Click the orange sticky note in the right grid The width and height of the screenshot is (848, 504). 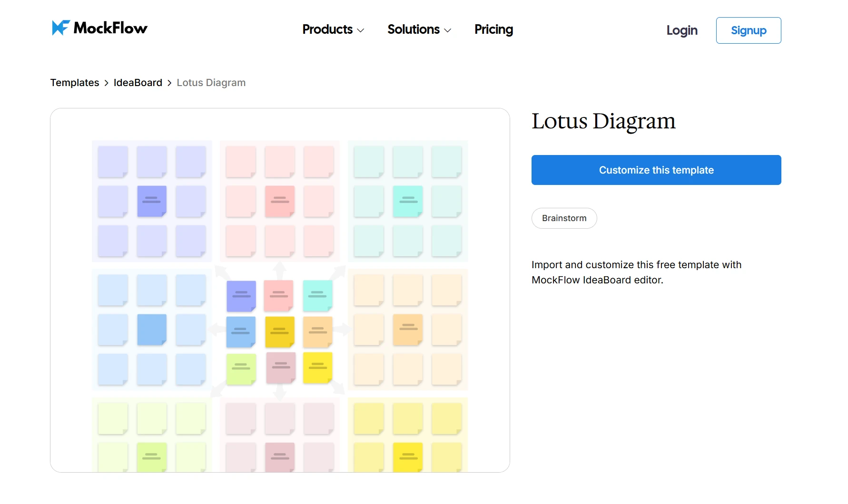407,330
